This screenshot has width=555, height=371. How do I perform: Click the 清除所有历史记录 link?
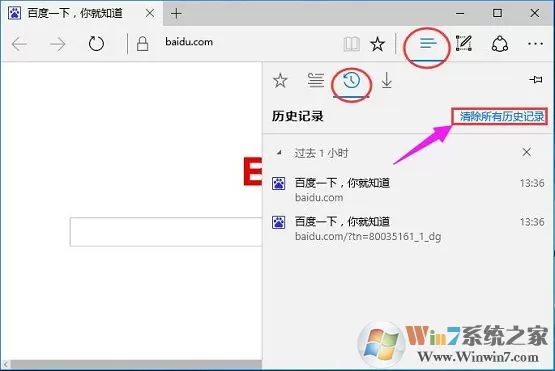coord(502,116)
